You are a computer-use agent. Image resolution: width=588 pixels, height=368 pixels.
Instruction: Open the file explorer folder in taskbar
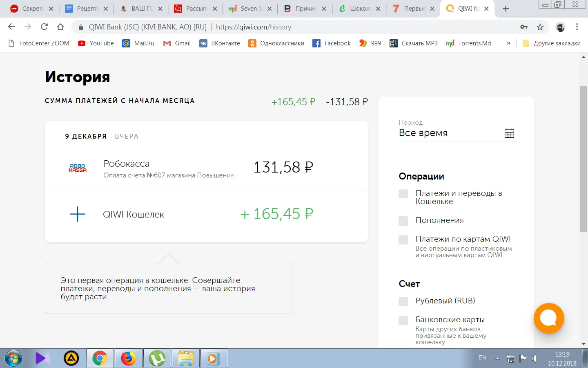point(185,359)
